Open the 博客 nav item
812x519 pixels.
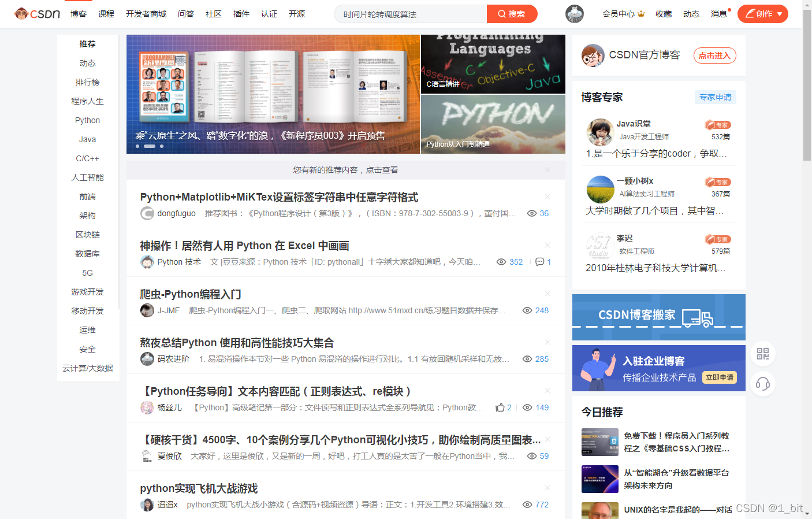click(79, 14)
